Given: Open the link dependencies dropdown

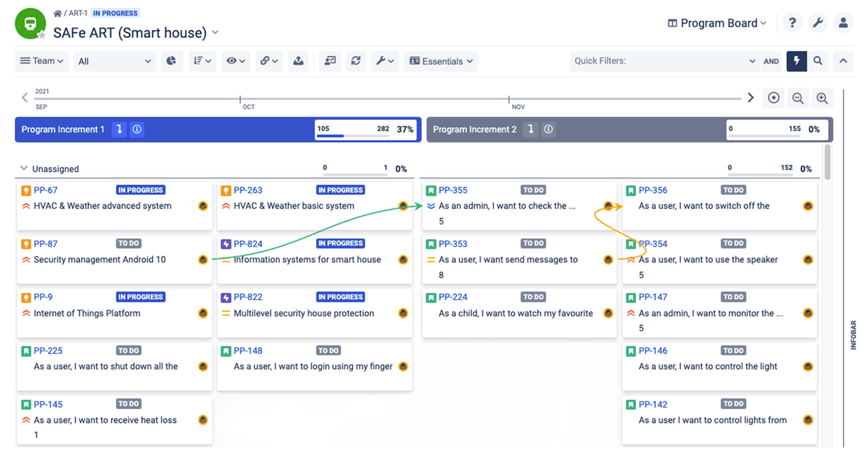Looking at the screenshot, I should point(269,61).
